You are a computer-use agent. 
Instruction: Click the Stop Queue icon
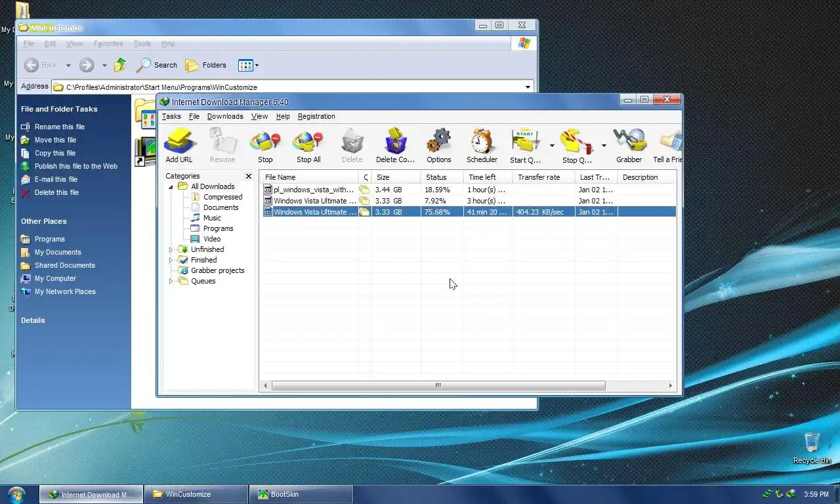click(x=577, y=145)
